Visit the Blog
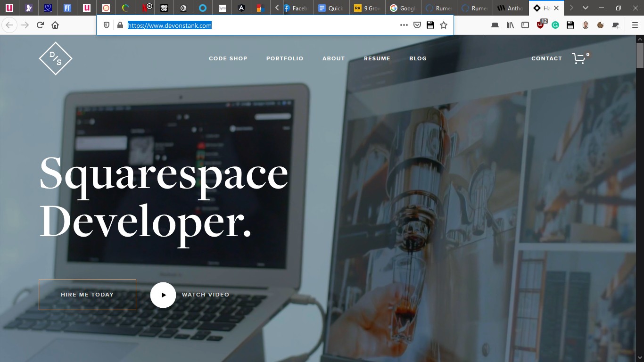Screen dimensions: 644x362 coord(418,58)
